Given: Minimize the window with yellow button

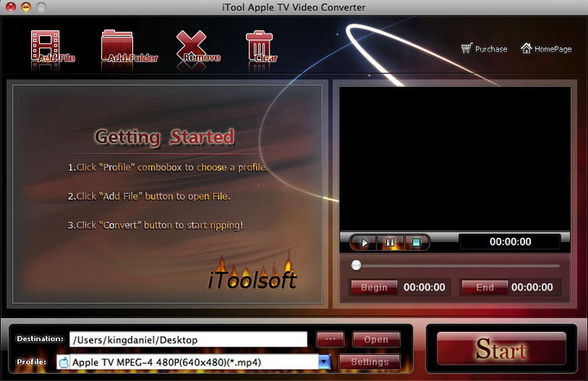Looking at the screenshot, I should tap(26, 7).
